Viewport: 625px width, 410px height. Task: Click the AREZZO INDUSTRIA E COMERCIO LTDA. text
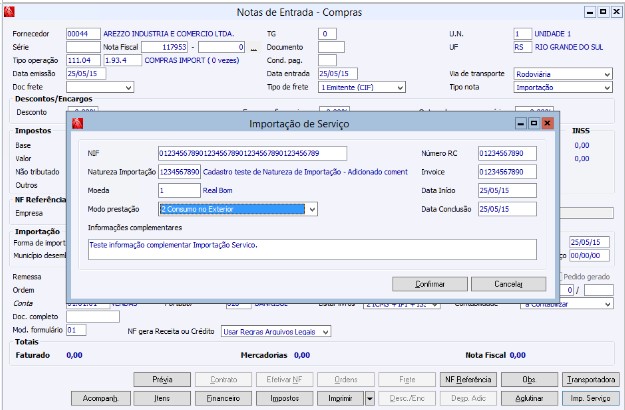tap(169, 34)
